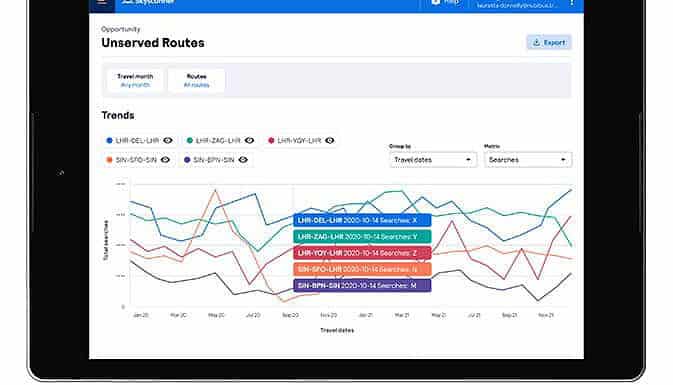Click the SIN-BPN-SIN purple tooltip label

coord(362,285)
